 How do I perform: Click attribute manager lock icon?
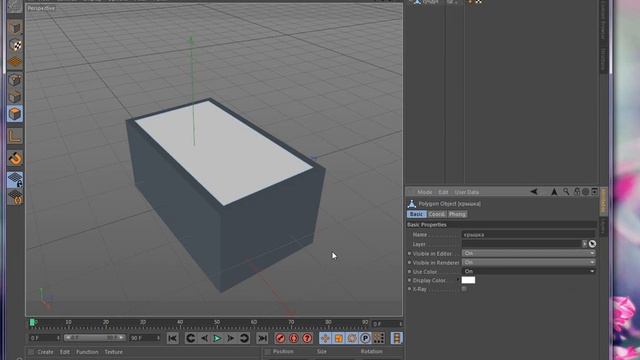click(x=577, y=191)
